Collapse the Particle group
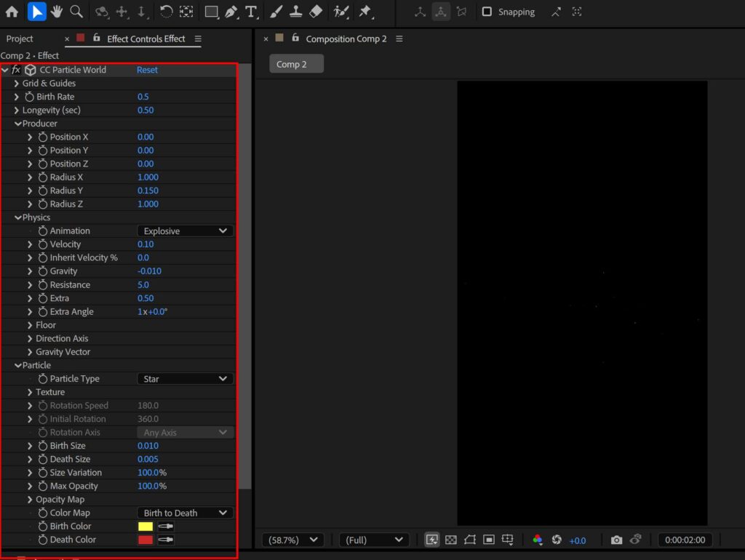The image size is (745, 560). (17, 365)
